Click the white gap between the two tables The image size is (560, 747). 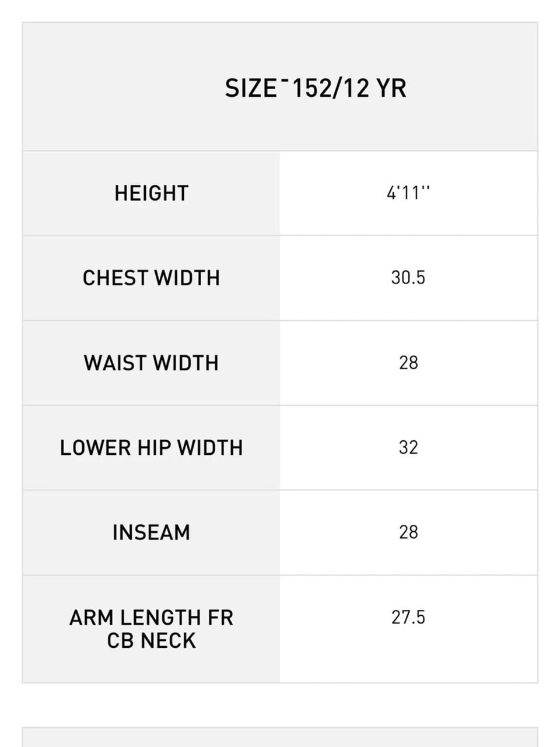pos(280,704)
